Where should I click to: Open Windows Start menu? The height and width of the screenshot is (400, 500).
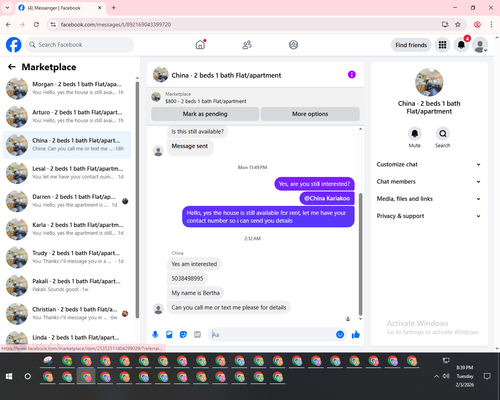[x=9, y=376]
